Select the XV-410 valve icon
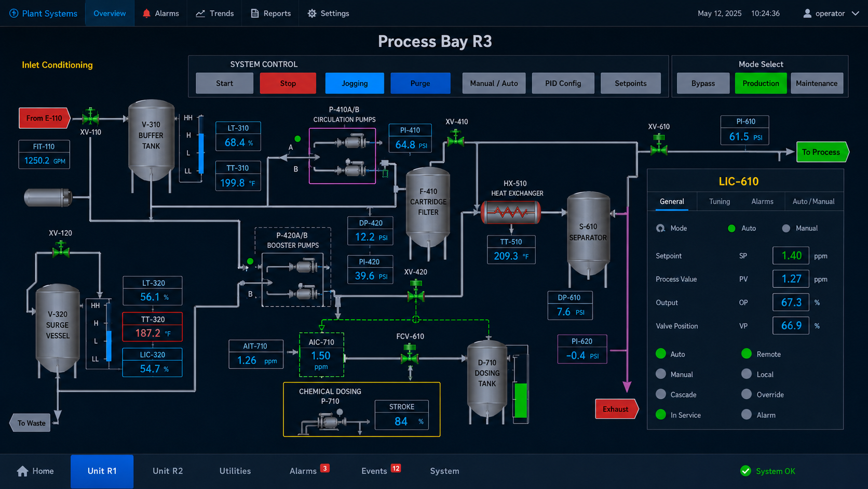The image size is (868, 489). click(456, 138)
